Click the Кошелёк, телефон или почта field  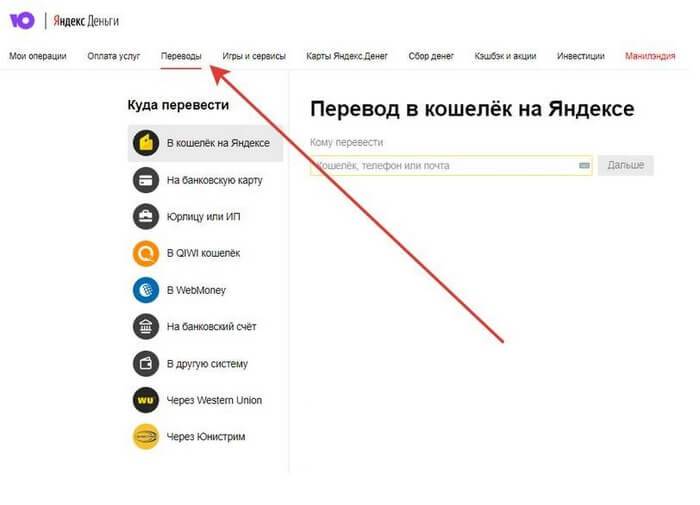tap(440, 166)
